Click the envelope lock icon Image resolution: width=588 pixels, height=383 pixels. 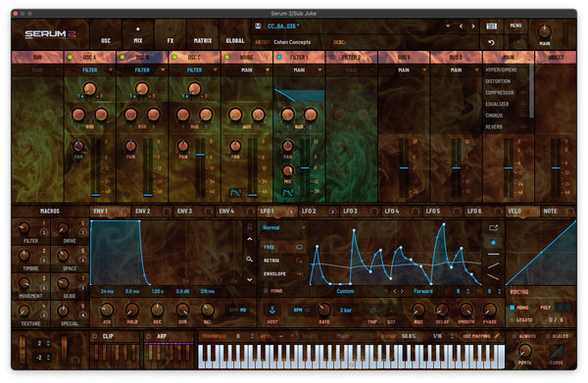249,226
